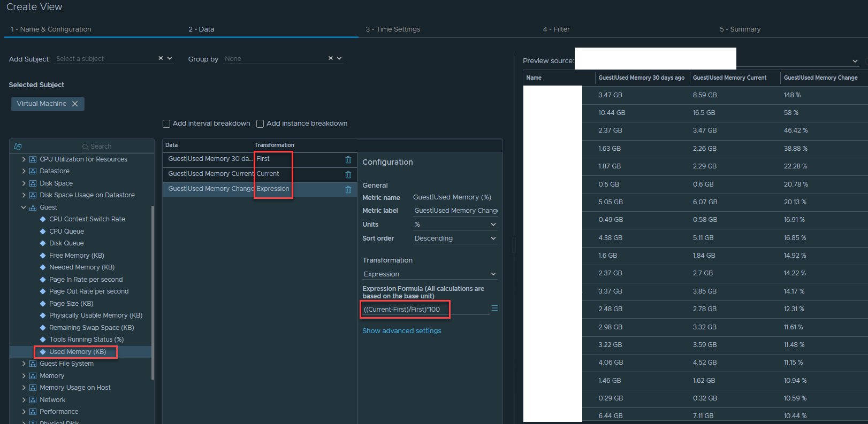Enable Add instance breakdown checkbox
Viewport: 868px width, 424px height.
pos(260,124)
